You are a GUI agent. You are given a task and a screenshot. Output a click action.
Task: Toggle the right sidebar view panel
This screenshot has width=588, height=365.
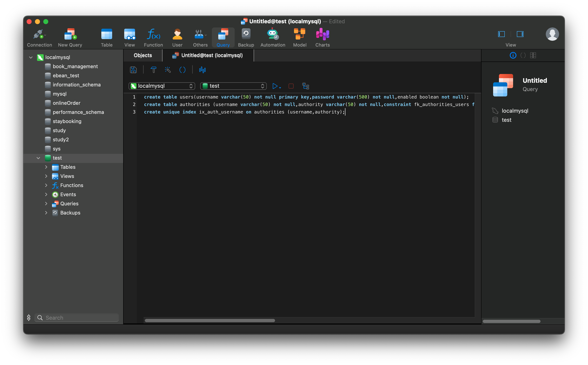coord(520,34)
